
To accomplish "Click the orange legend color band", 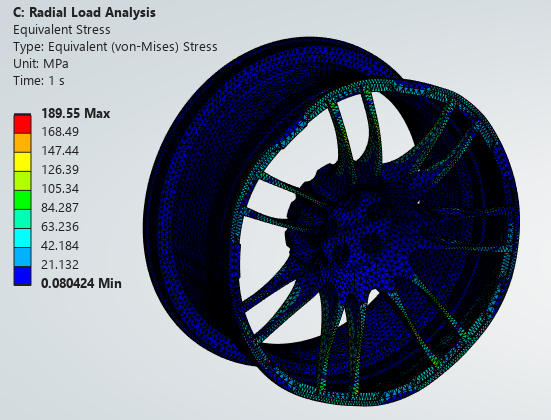I will (x=22, y=143).
